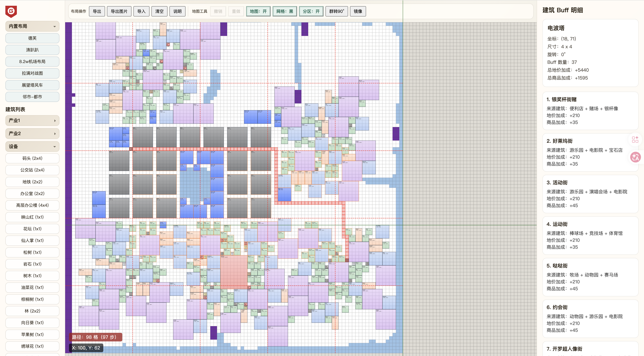This screenshot has height=356, width=644.
Task: Select 码头 (2x4) building
Action: pos(32,158)
